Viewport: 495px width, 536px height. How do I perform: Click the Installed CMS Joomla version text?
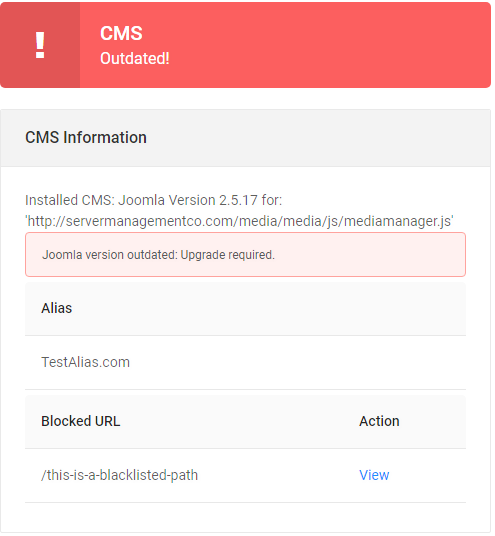(153, 200)
